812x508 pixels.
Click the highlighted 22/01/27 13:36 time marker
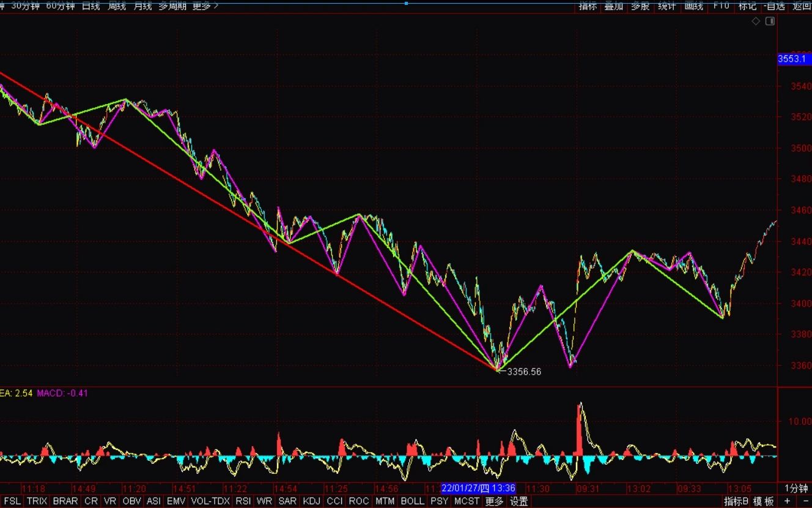[478, 488]
